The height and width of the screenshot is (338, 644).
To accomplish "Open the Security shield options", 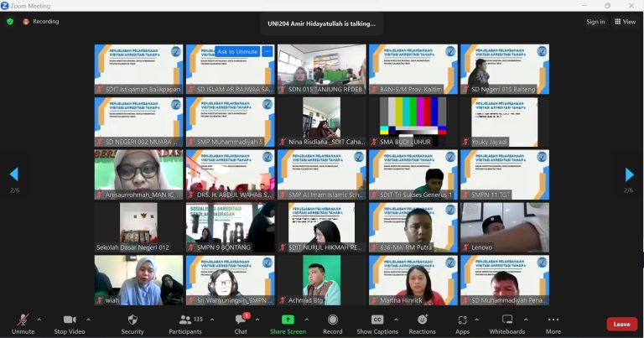I will pyautogui.click(x=132, y=324).
